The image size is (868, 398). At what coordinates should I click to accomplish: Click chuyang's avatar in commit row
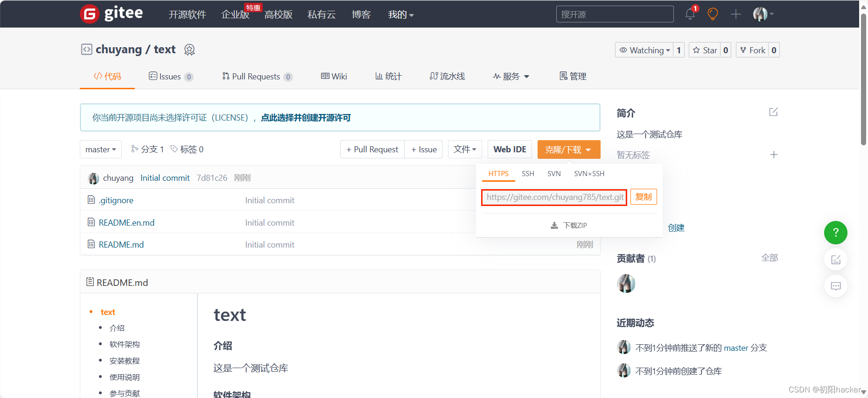(93, 178)
